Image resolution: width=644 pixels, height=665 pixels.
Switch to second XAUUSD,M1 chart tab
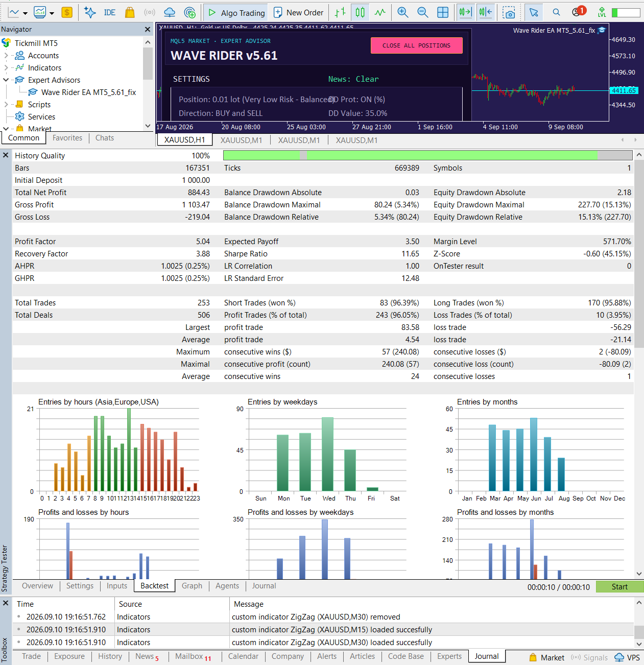[299, 140]
